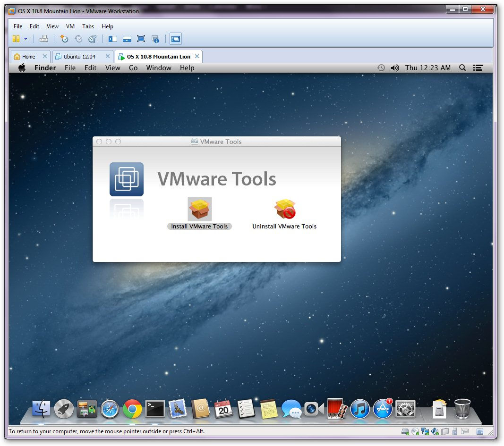The height and width of the screenshot is (446, 504).
Task: Enter full screen mode from toolbar
Action: coord(141,39)
